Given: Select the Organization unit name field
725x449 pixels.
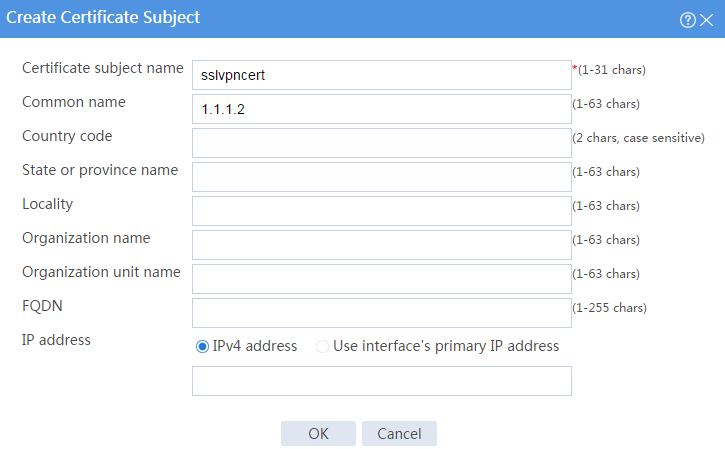Looking at the screenshot, I should pyautogui.click(x=381, y=279).
